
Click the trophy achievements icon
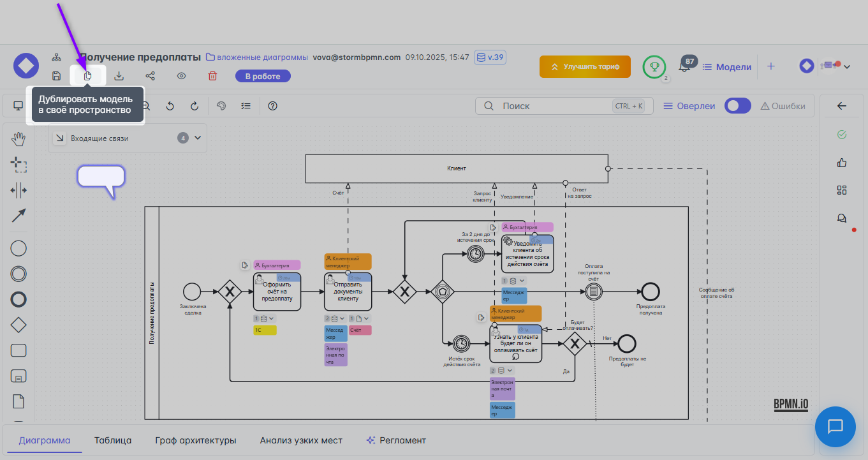click(654, 66)
